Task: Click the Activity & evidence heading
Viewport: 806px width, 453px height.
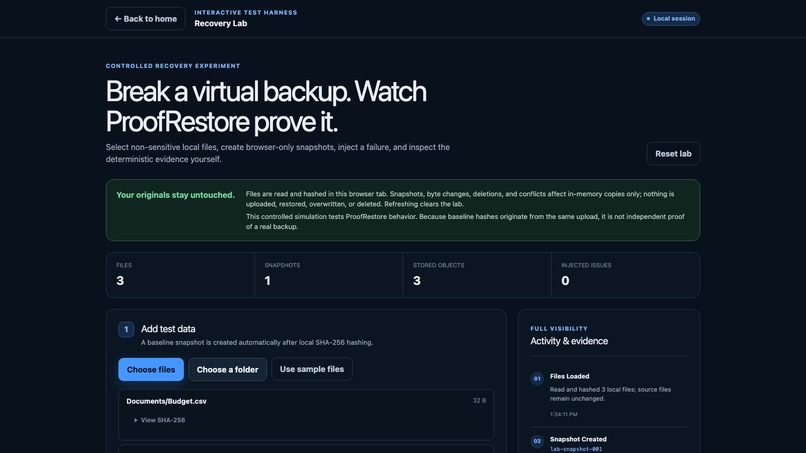Action: 569,341
